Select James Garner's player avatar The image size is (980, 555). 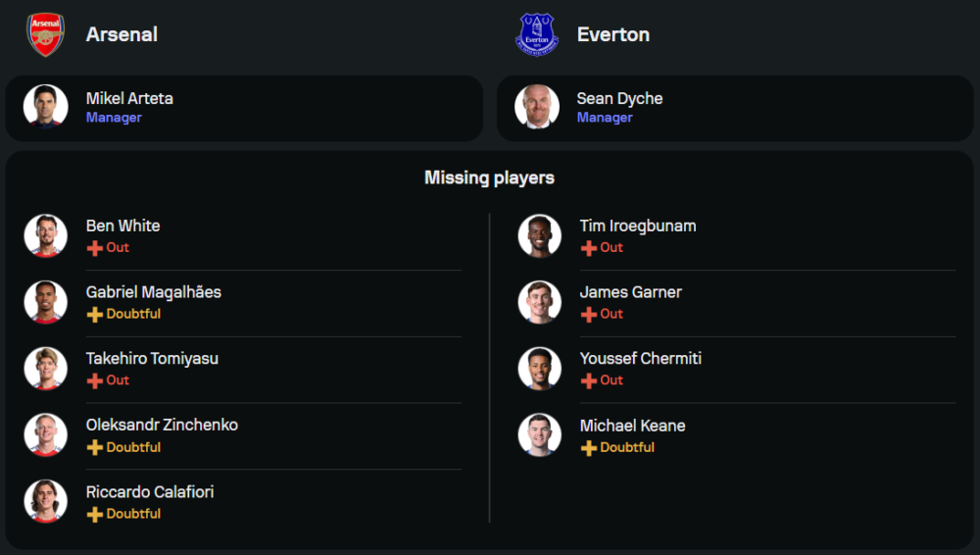pos(540,302)
